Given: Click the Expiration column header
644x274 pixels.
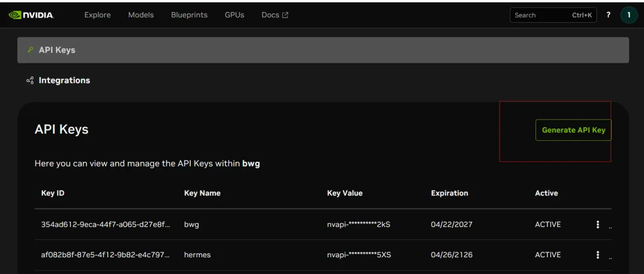Looking at the screenshot, I should click(x=450, y=193).
